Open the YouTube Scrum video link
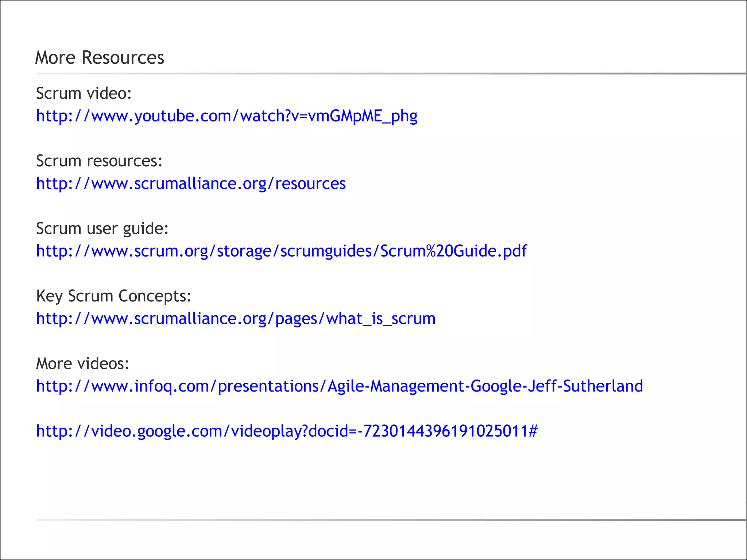 coord(226,116)
